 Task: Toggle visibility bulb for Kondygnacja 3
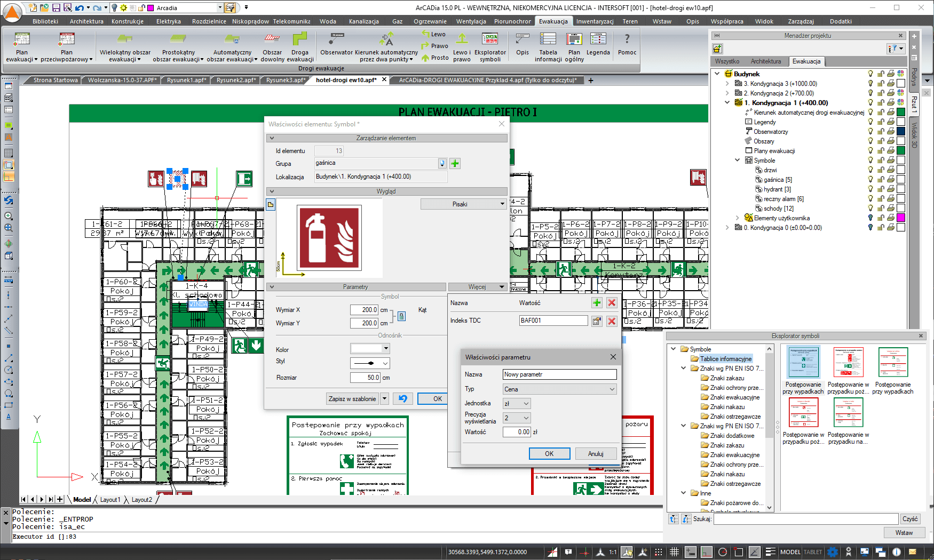(x=870, y=84)
